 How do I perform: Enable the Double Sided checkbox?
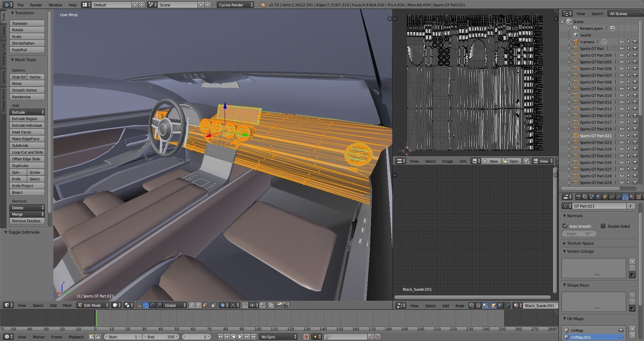603,226
